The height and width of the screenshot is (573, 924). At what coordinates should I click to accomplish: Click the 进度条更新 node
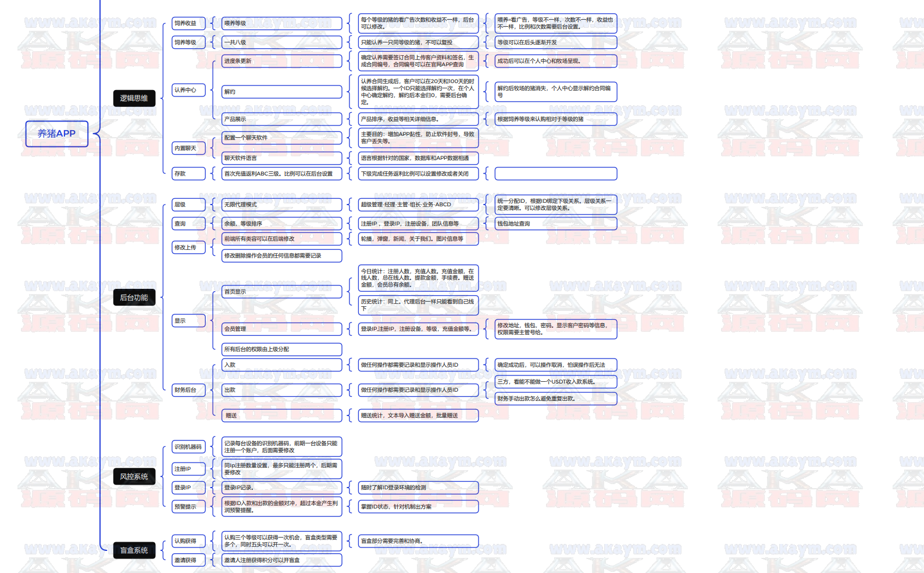pos(281,61)
